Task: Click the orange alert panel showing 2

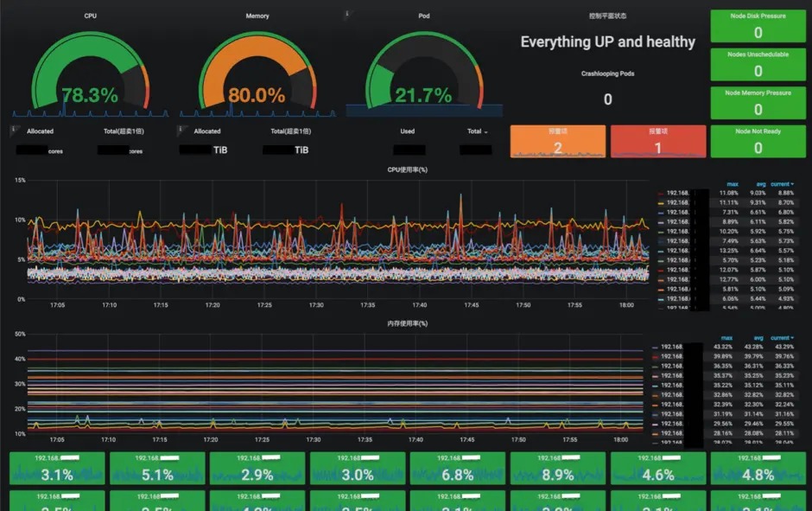Action: pos(558,141)
